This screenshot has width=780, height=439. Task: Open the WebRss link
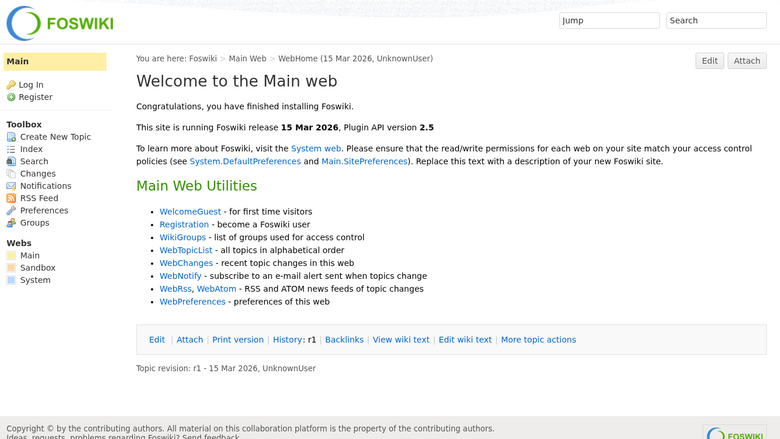pyautogui.click(x=175, y=289)
